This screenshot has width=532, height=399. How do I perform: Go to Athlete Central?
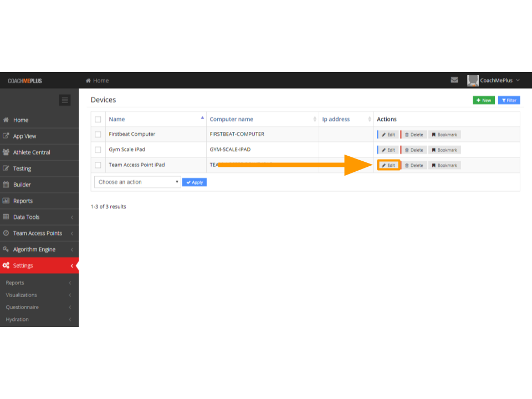39,152
